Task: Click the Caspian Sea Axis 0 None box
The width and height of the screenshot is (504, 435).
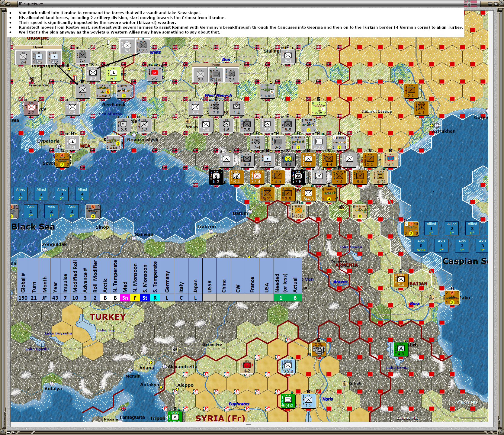Action: tap(421, 245)
